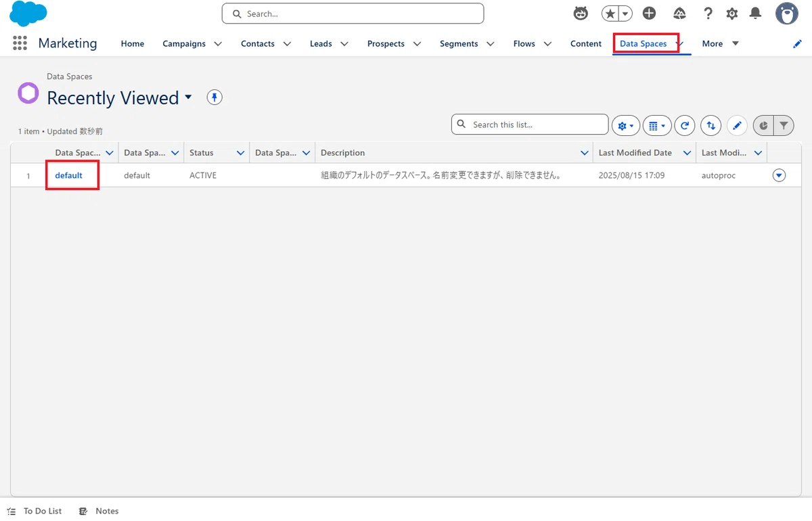
Task: Click in the global Search field
Action: [353, 14]
